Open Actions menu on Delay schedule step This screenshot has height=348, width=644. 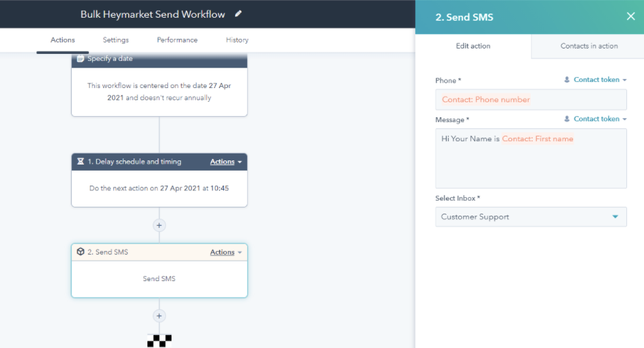coord(226,162)
